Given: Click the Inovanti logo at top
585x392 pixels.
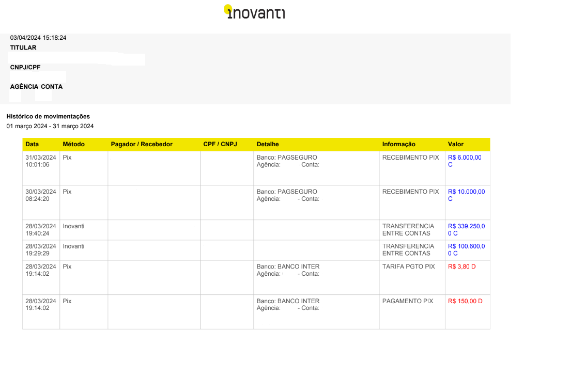Looking at the screenshot, I should [254, 12].
